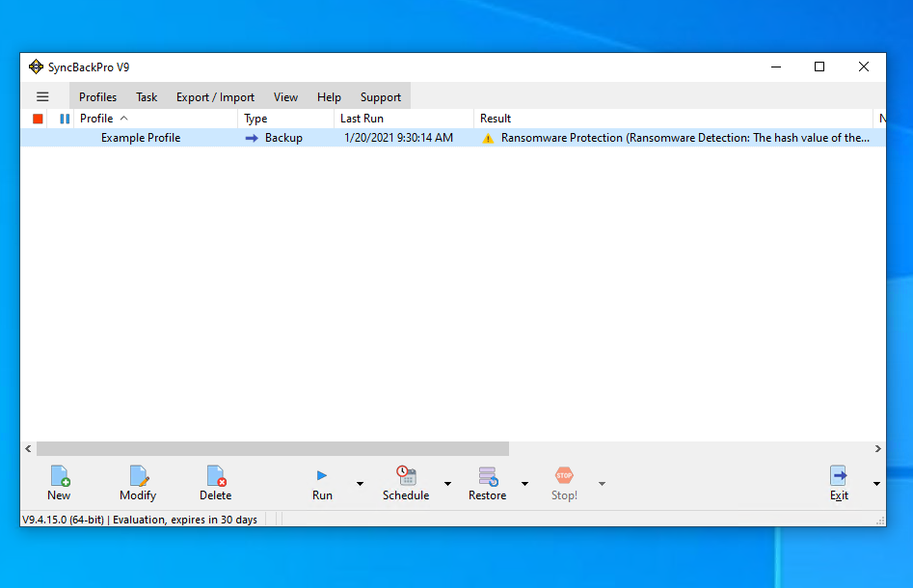Click the SyncBackPro title bar logo
The width and height of the screenshot is (913, 588).
(36, 67)
